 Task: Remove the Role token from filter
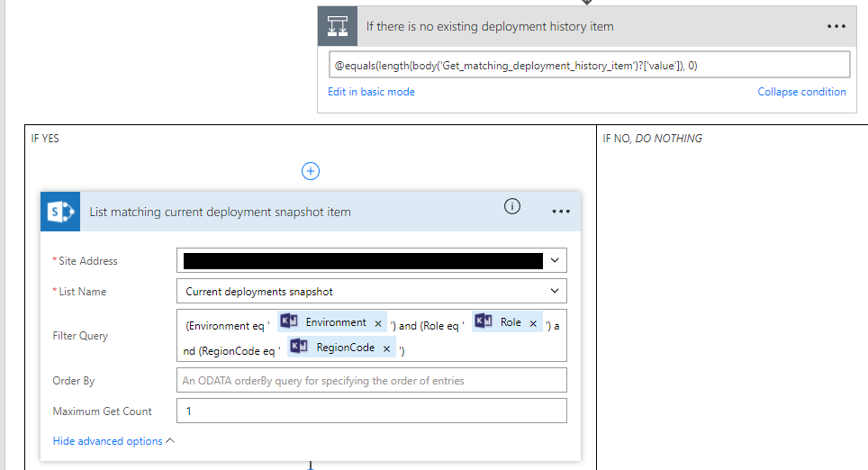pos(533,323)
